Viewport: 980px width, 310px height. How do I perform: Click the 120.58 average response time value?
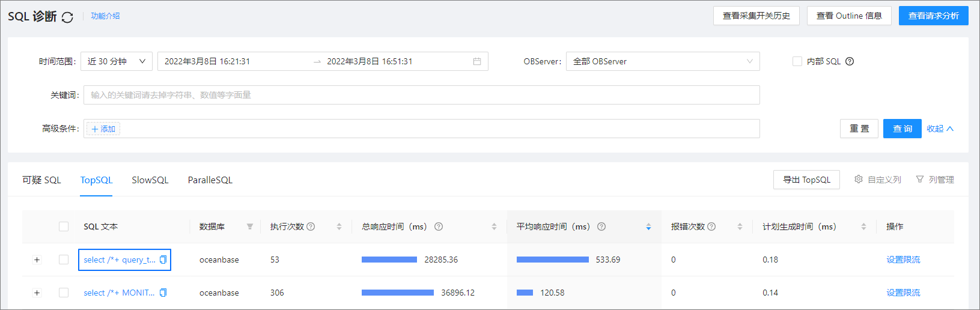(552, 293)
